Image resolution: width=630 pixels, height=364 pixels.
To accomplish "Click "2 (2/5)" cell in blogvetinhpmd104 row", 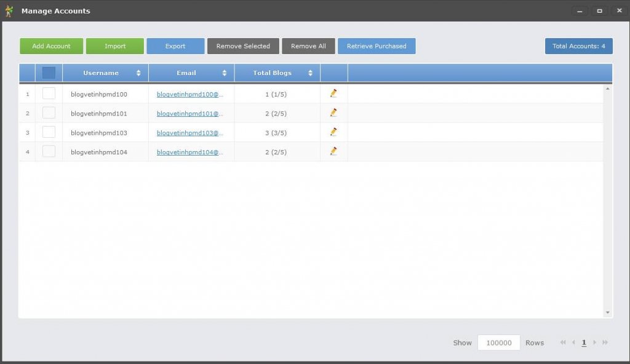I will 277,152.
